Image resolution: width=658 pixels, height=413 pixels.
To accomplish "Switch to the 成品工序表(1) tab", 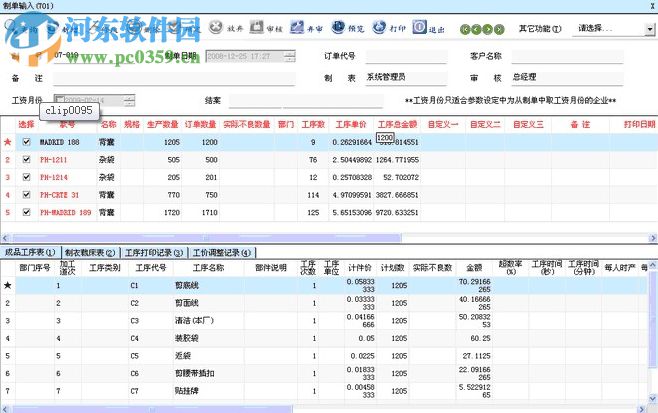I will tap(30, 252).
